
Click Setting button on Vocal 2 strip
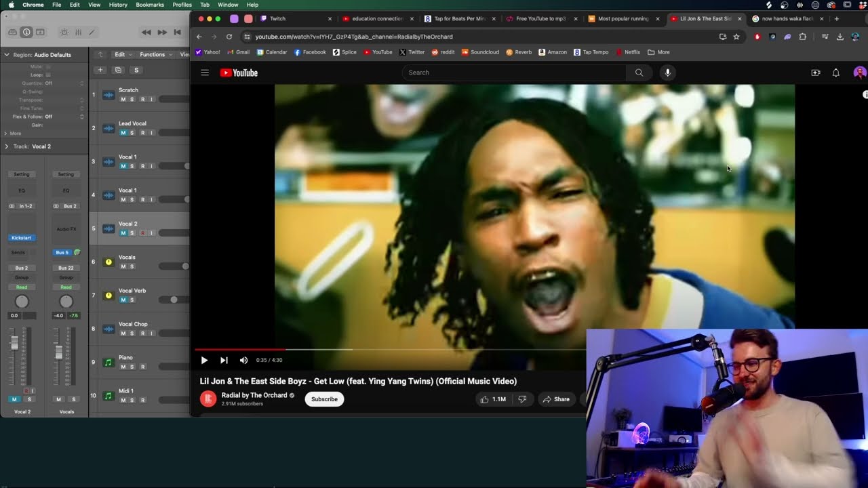click(22, 174)
